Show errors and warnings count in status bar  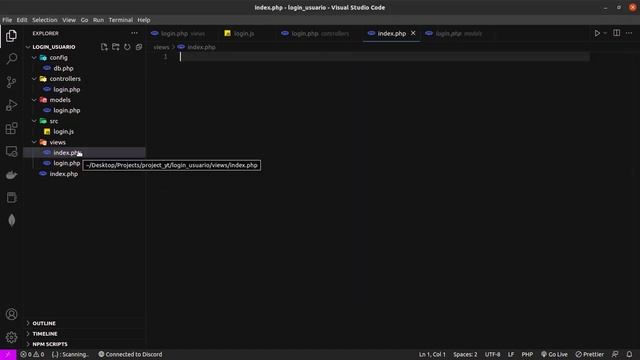click(32, 354)
